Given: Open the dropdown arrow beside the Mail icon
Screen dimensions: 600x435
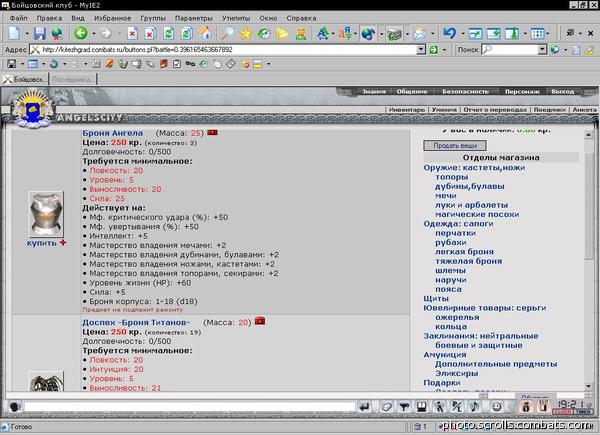Looking at the screenshot, I should tap(433, 34).
